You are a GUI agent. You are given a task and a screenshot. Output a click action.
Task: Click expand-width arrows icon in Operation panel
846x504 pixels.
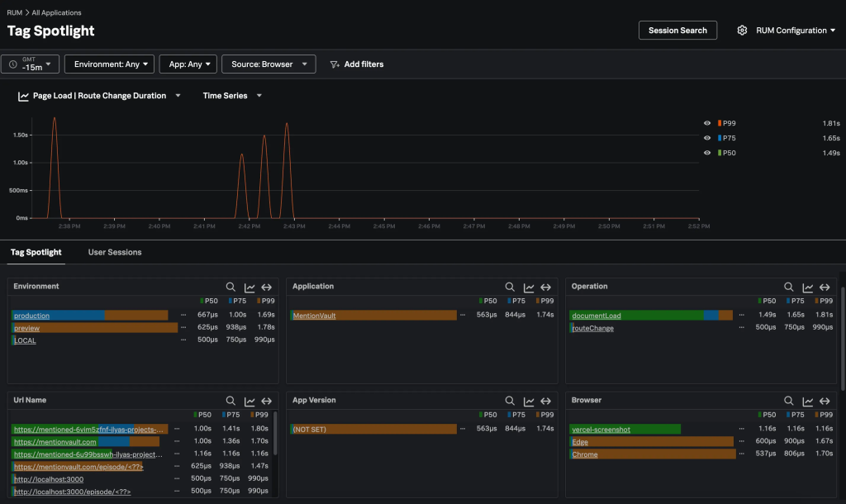(x=825, y=287)
